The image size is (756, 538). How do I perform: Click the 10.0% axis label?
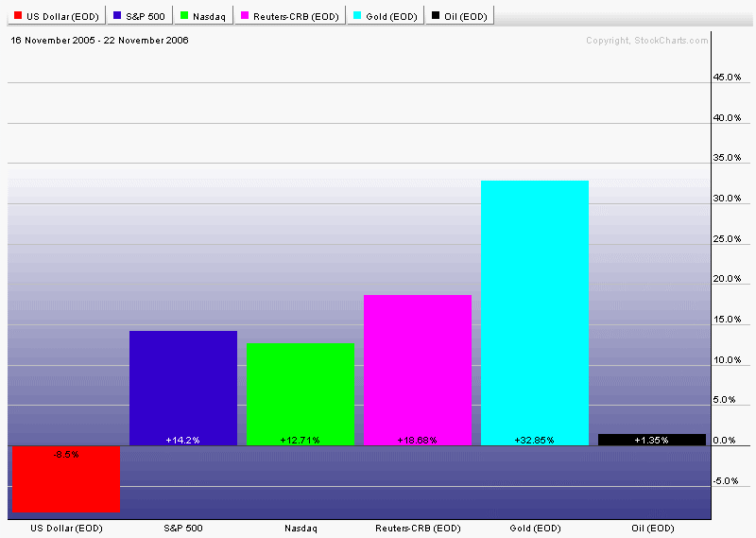click(x=727, y=360)
